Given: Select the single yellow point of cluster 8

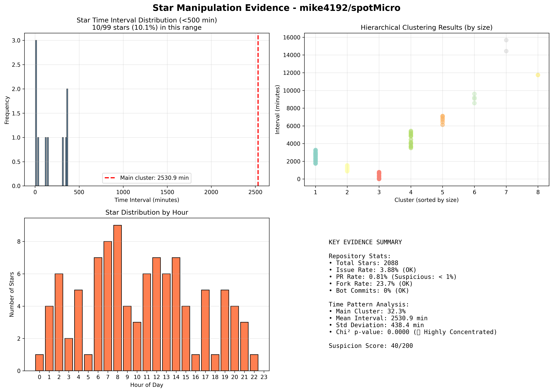Looking at the screenshot, I should [538, 75].
